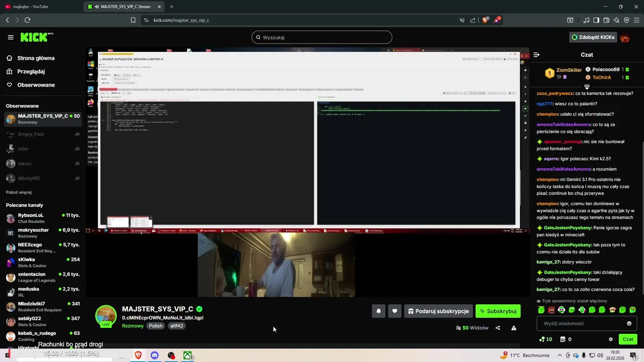Share the stream

click(x=498, y=328)
